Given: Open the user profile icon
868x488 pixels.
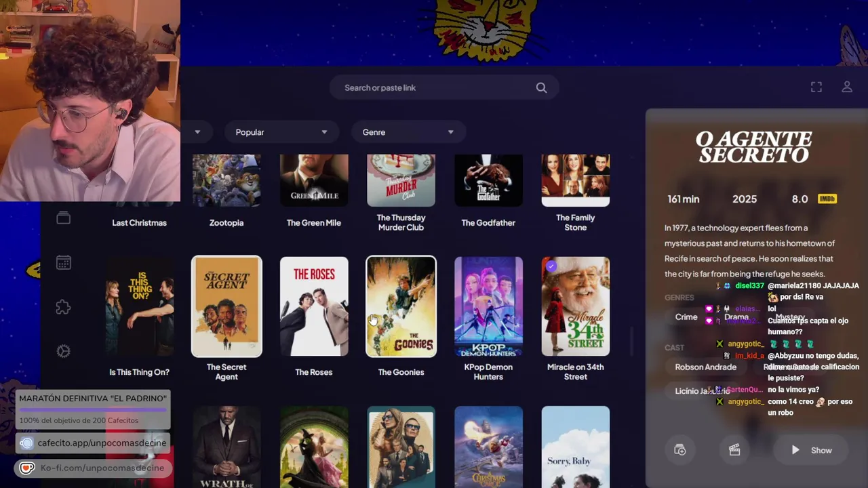Looking at the screenshot, I should [x=847, y=87].
